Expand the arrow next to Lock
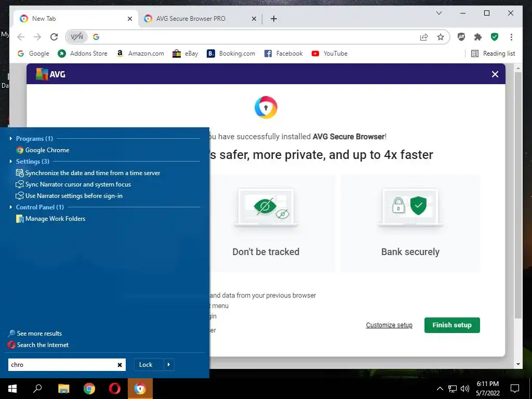 pos(169,365)
